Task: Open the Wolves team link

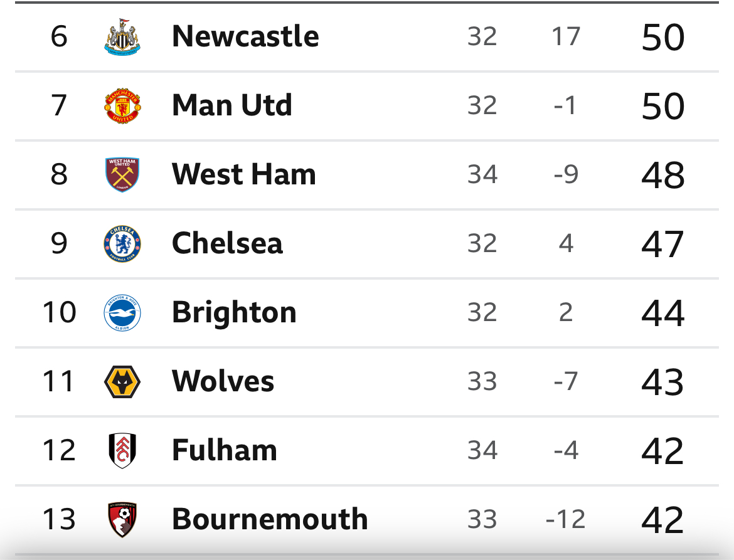Action: pos(223,381)
